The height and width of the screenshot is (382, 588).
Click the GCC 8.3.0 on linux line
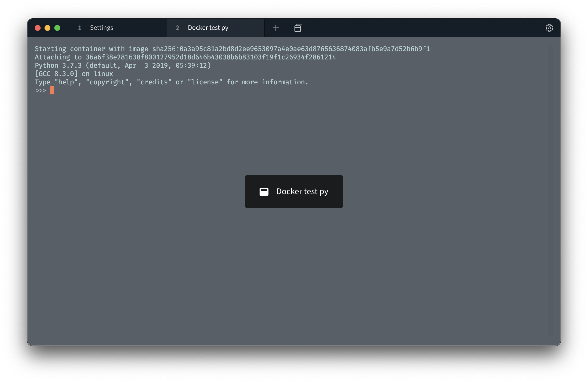[x=74, y=74]
